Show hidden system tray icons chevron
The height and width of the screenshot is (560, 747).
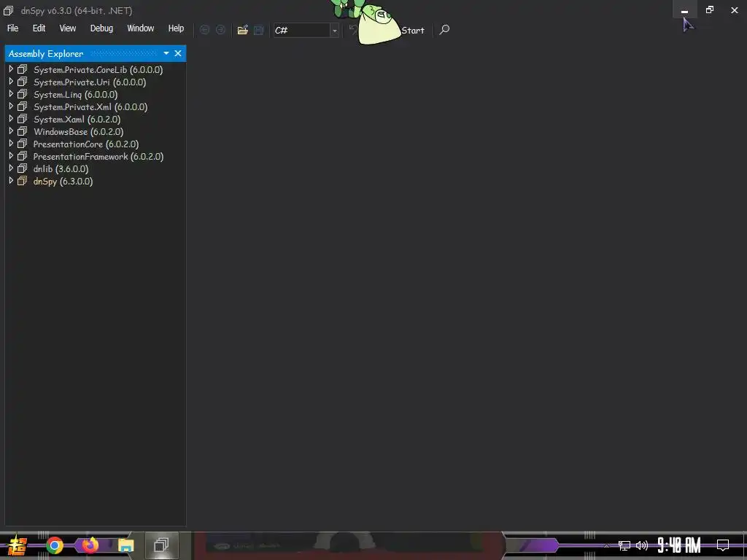[606, 545]
